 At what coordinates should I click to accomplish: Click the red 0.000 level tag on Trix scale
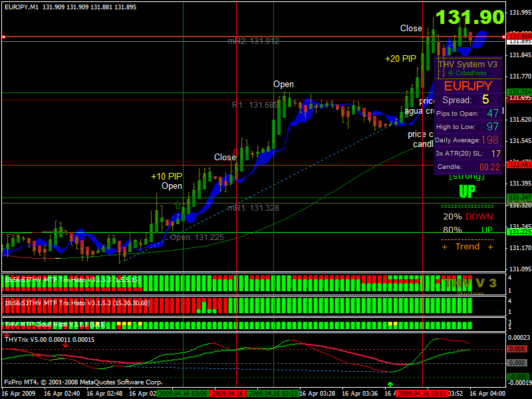pos(517,348)
